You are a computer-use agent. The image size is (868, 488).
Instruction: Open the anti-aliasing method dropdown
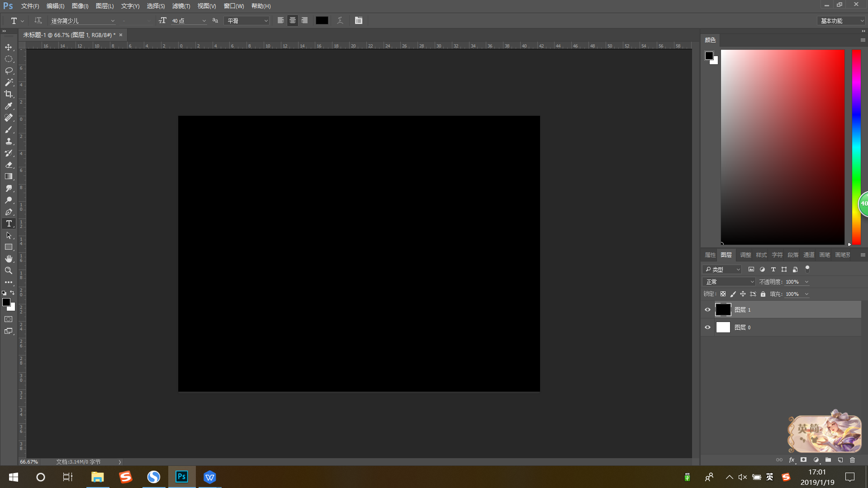pos(247,21)
